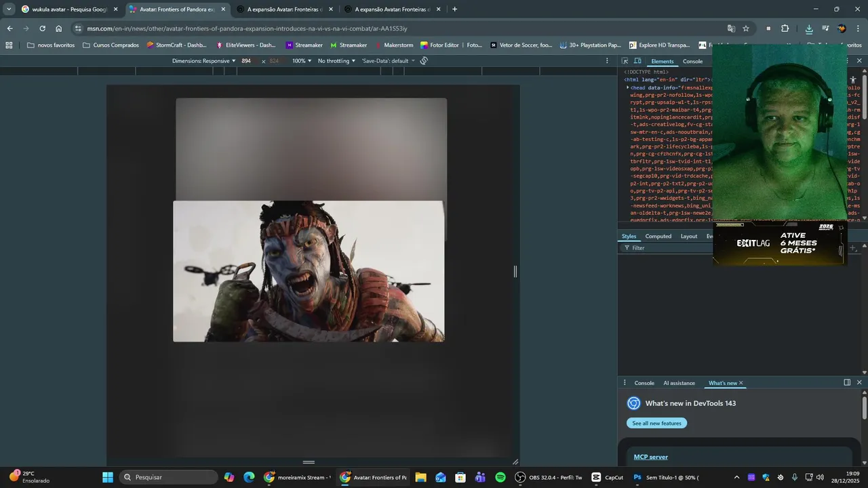The height and width of the screenshot is (488, 868).
Task: Click the See all new features button
Action: point(656,423)
